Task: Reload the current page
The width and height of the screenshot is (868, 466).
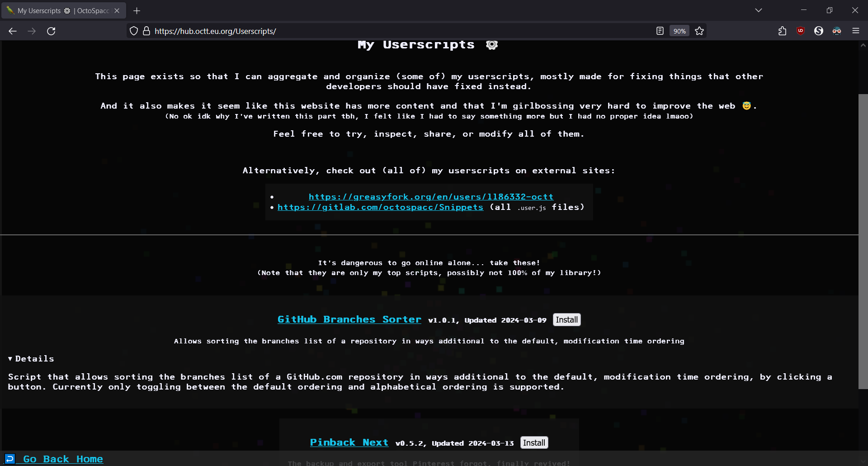Action: (51, 31)
